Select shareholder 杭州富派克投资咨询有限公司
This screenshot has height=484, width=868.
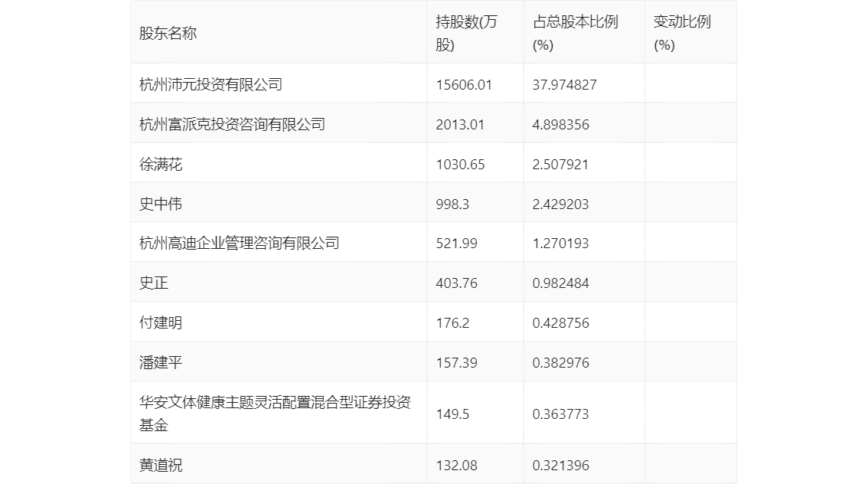[232, 125]
